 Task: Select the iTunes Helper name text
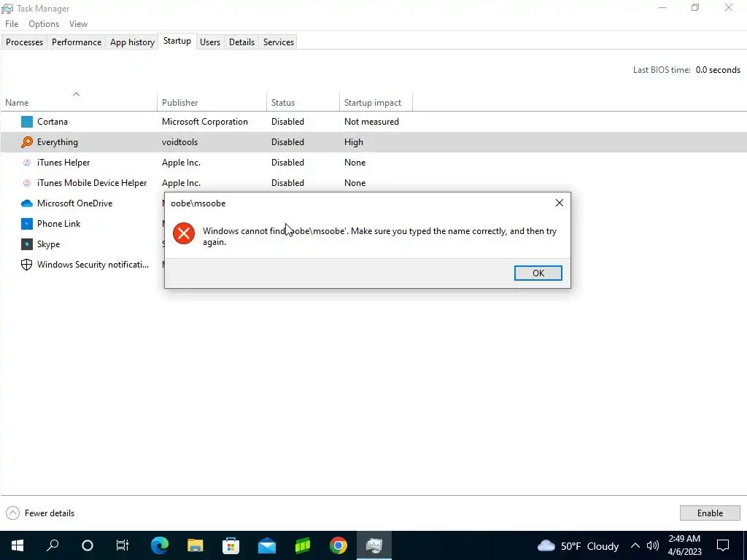63,163
